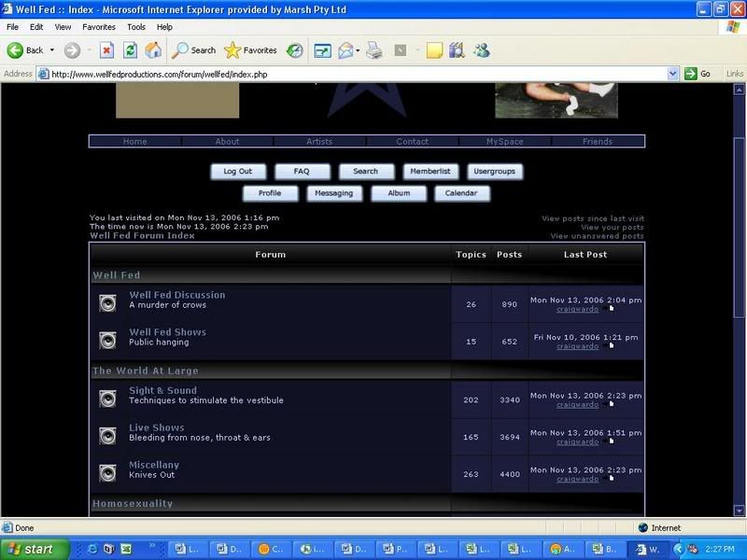Click View unanswered posts link
Image resolution: width=747 pixels, height=560 pixels.
click(x=597, y=236)
